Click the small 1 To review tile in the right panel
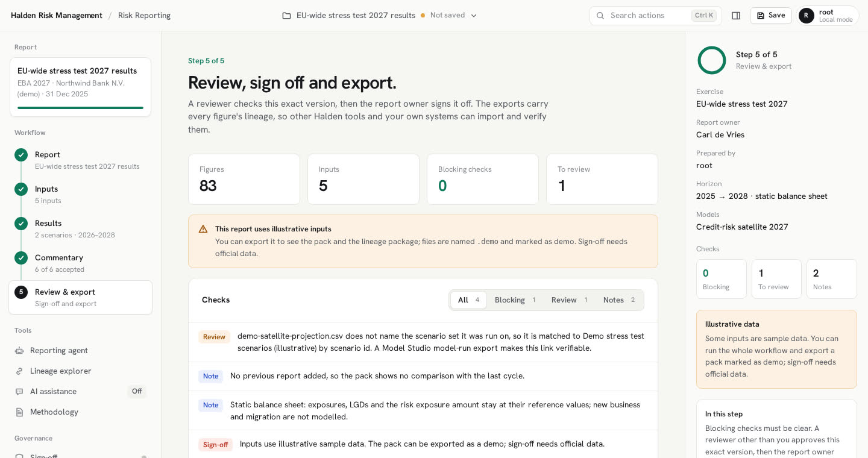The image size is (868, 458). click(776, 279)
